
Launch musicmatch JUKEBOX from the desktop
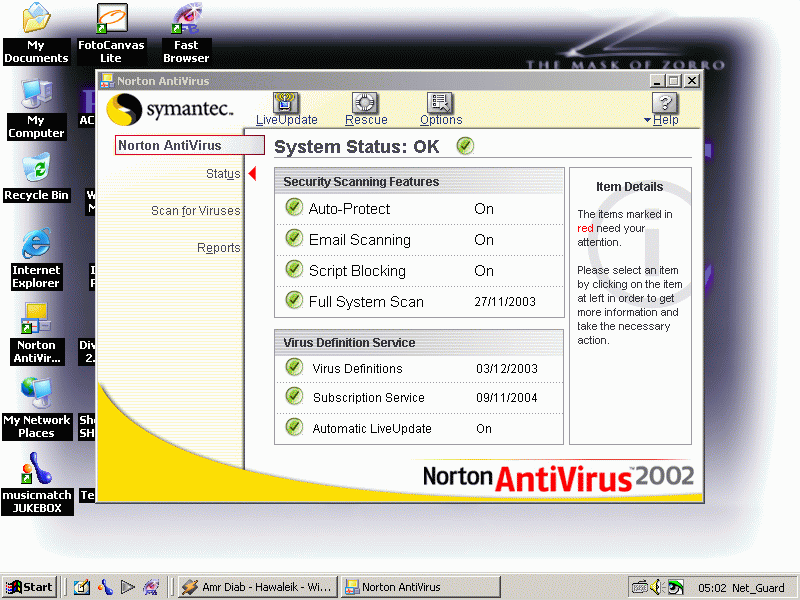tap(36, 484)
